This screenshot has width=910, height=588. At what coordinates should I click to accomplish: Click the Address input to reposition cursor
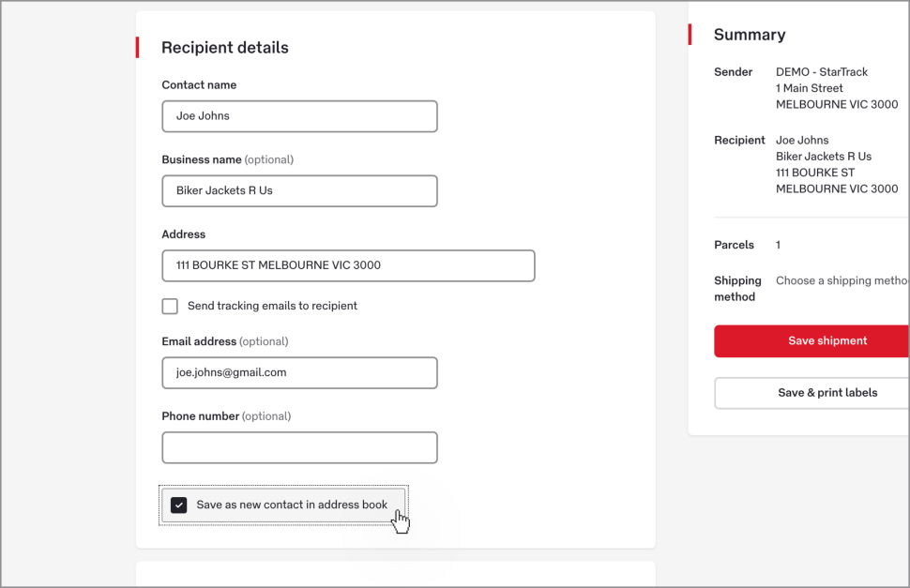tap(348, 265)
